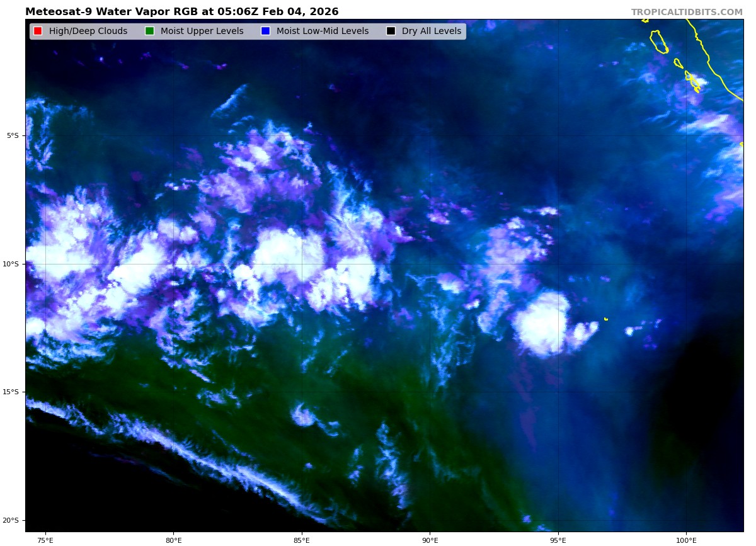Click the 85°E longitude axis label

click(x=302, y=540)
